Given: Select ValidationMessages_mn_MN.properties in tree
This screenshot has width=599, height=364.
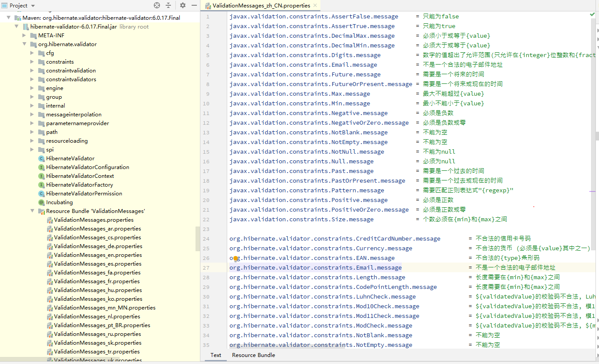Looking at the screenshot, I should pos(105,307).
